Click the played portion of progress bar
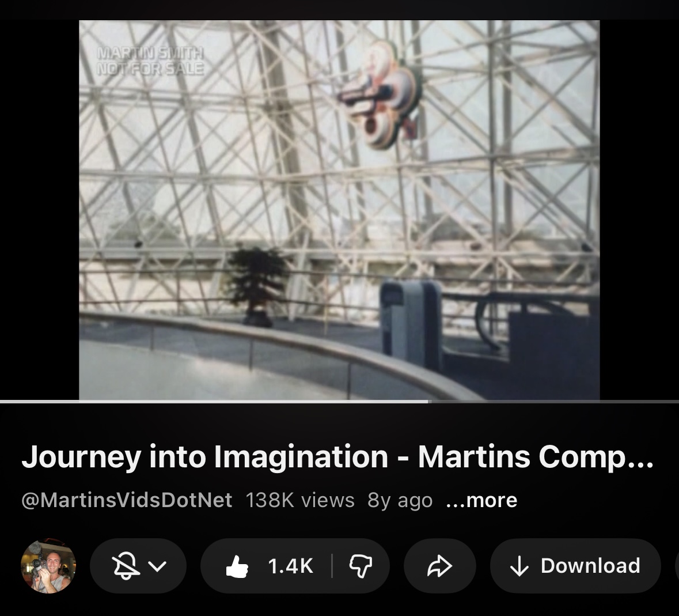 click(214, 402)
